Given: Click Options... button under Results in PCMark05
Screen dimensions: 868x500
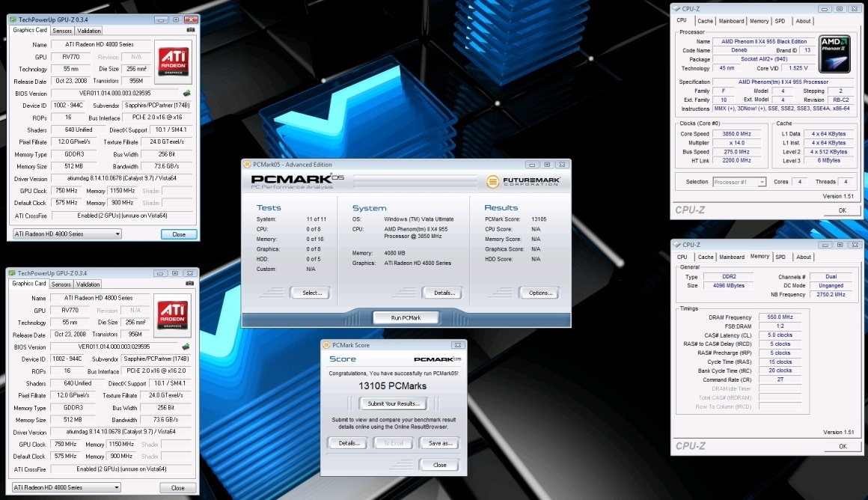Looking at the screenshot, I should tap(540, 293).
